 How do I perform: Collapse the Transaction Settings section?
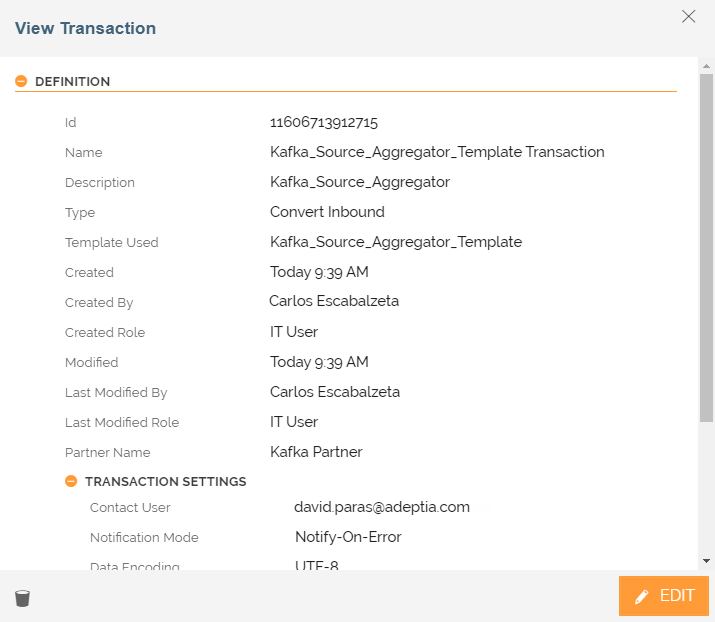point(71,482)
